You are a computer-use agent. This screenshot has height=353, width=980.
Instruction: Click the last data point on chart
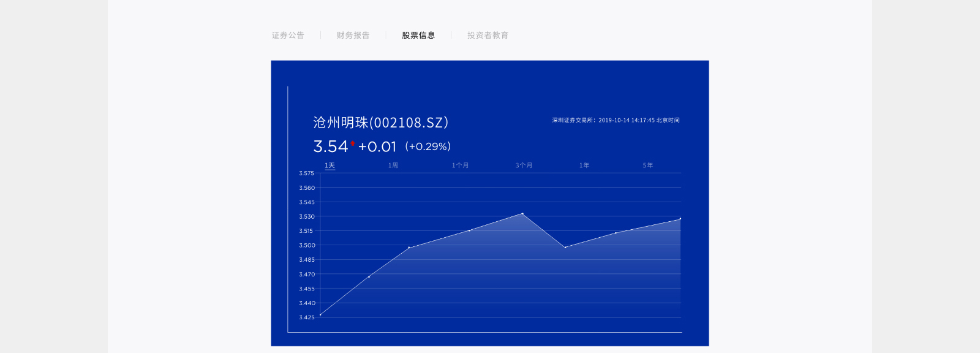point(680,219)
